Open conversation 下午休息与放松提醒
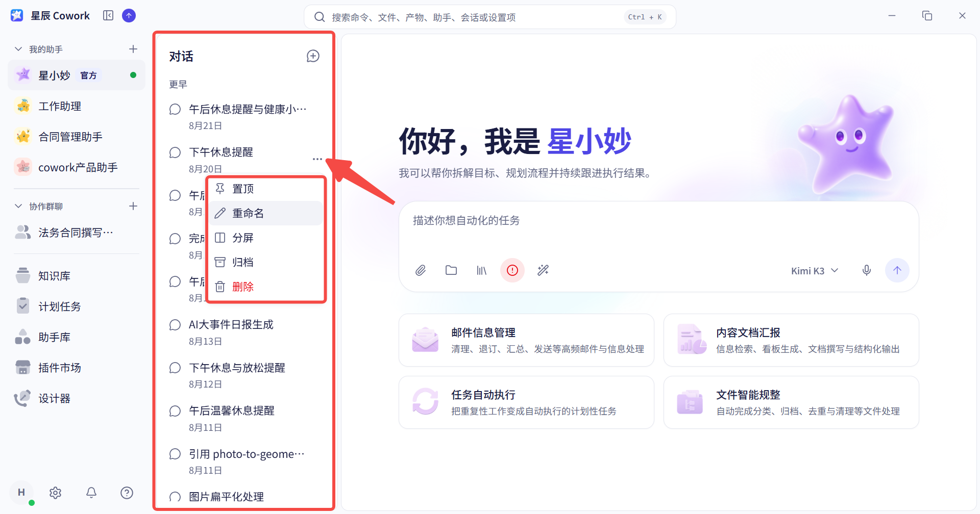Image resolution: width=980 pixels, height=514 pixels. pos(244,375)
